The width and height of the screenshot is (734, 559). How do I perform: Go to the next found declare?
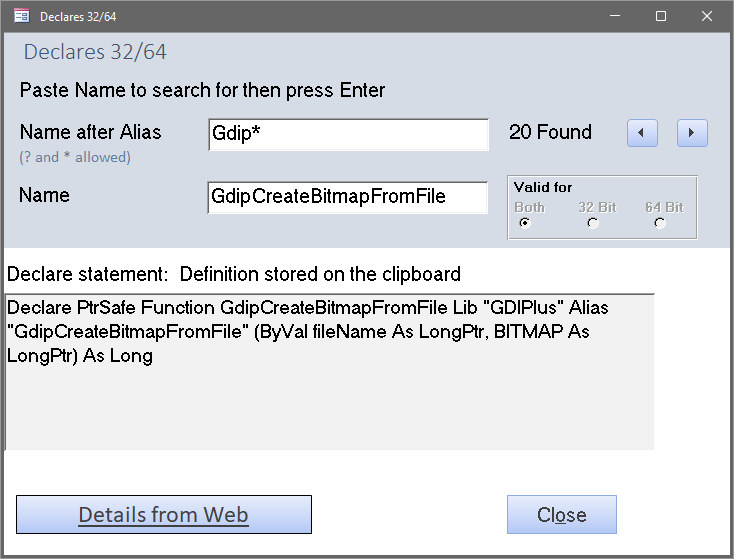[692, 133]
